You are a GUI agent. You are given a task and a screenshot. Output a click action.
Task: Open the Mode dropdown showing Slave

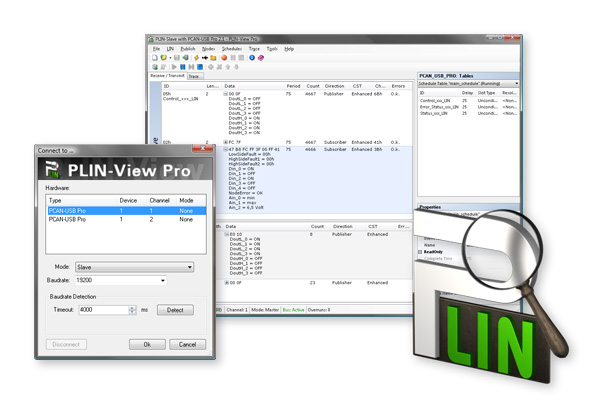click(x=135, y=267)
